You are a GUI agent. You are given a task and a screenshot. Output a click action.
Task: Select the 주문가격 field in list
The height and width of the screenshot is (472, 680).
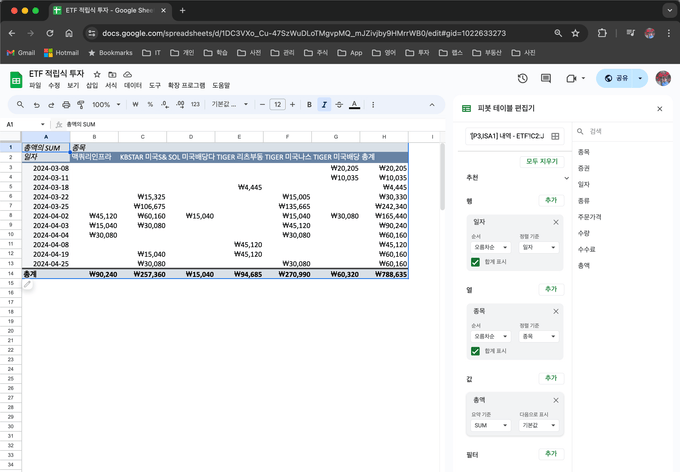click(x=589, y=217)
